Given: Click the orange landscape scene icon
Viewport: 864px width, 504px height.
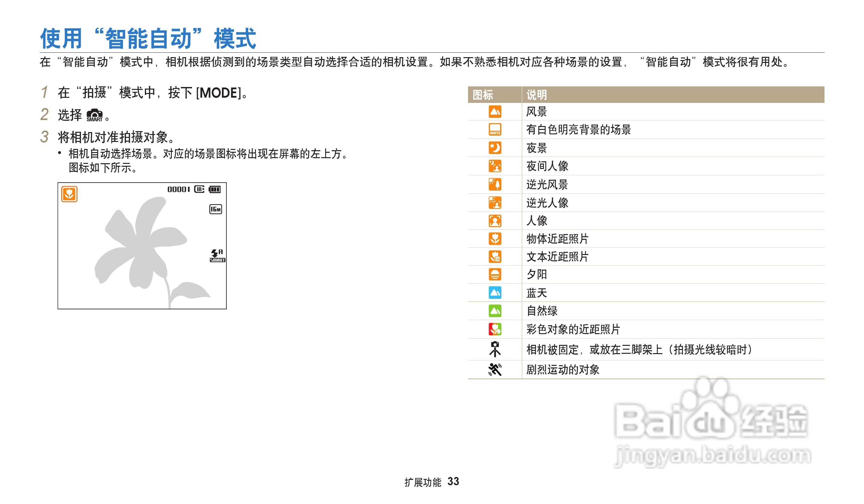Looking at the screenshot, I should tap(495, 112).
